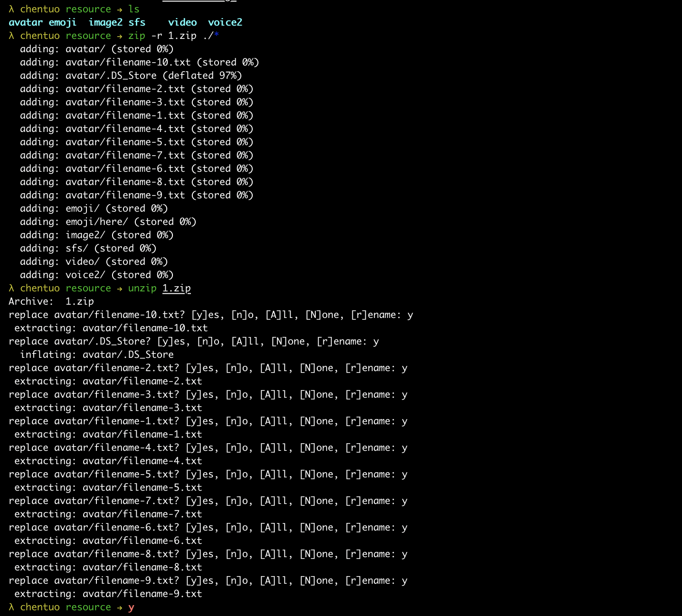Image resolution: width=682 pixels, height=616 pixels.
Task: Click the green unzip command word
Action: tap(142, 288)
